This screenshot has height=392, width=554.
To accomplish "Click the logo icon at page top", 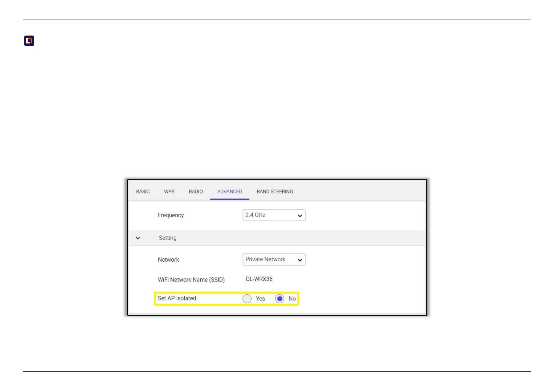I will 29,41.
